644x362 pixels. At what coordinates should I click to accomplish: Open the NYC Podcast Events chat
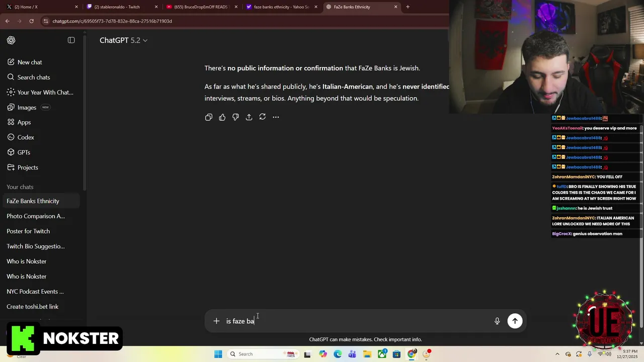tap(40, 292)
